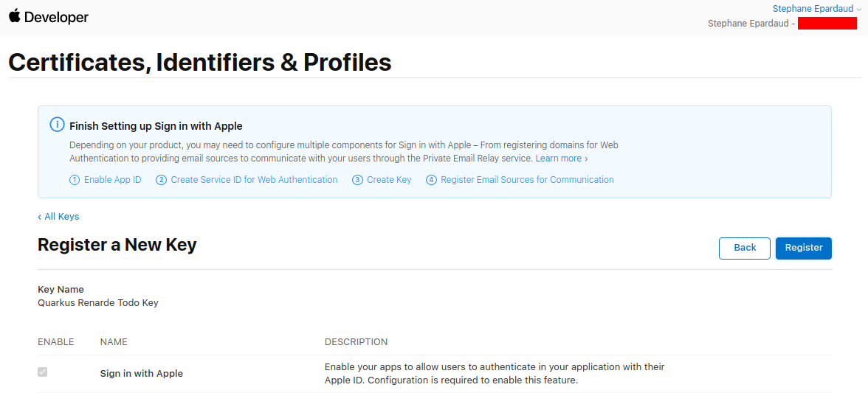
Task: Select the Sign in with Apple capability name
Action: pos(142,374)
